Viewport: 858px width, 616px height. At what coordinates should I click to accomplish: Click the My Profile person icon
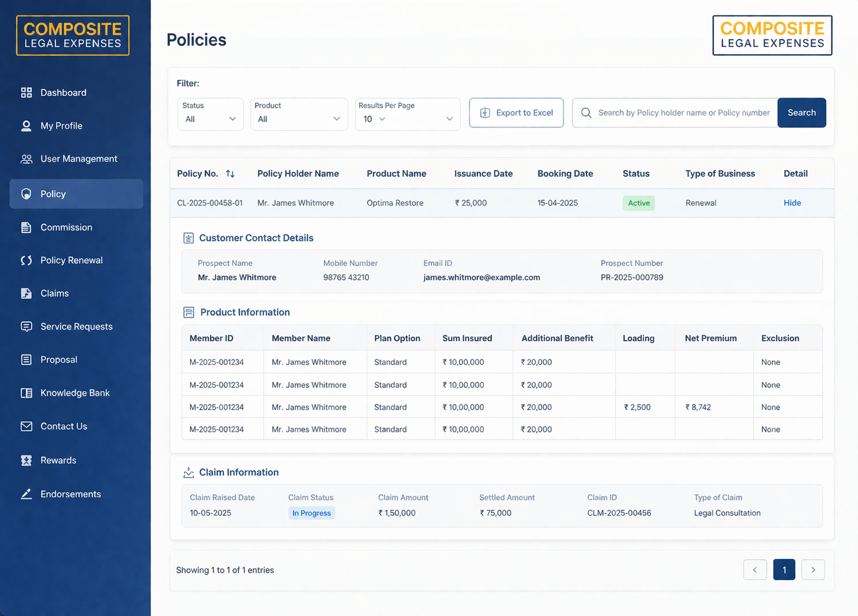click(x=26, y=126)
